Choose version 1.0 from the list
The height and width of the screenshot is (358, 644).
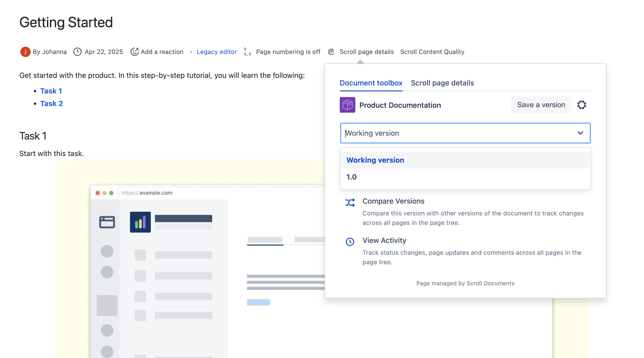pos(351,177)
